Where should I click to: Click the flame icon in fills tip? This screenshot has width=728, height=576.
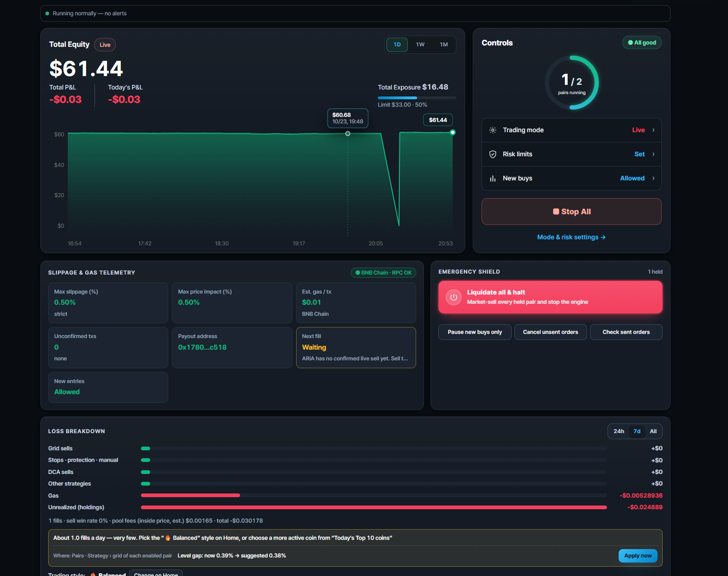point(168,538)
